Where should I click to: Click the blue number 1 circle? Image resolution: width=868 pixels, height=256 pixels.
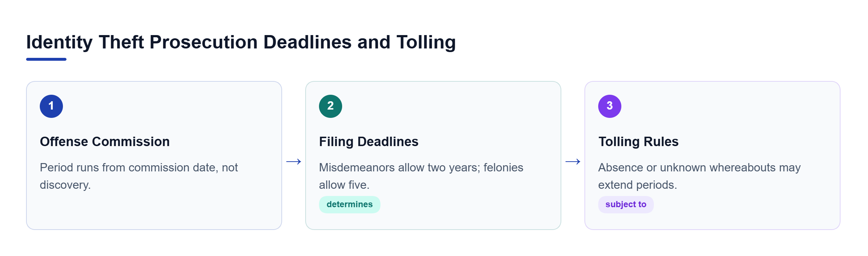(51, 106)
